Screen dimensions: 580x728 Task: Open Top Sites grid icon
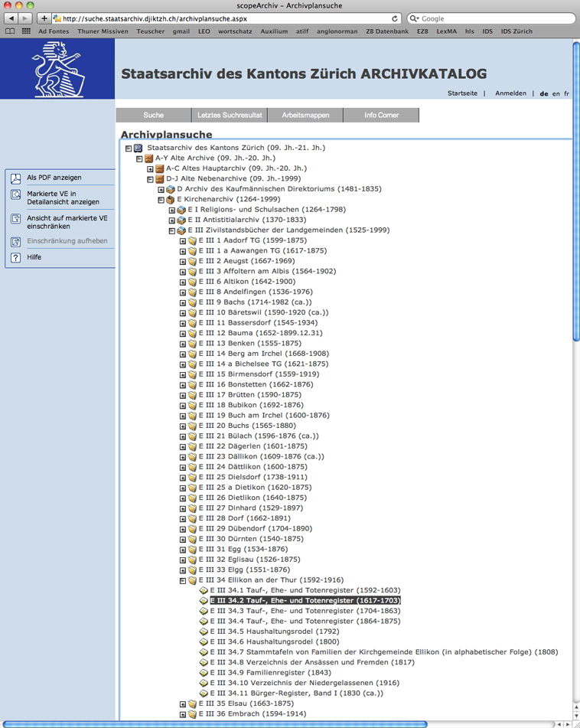point(27,31)
